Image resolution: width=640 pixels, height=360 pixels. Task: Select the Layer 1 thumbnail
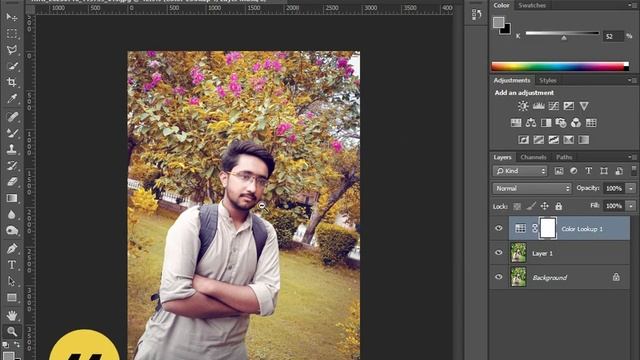coord(518,253)
